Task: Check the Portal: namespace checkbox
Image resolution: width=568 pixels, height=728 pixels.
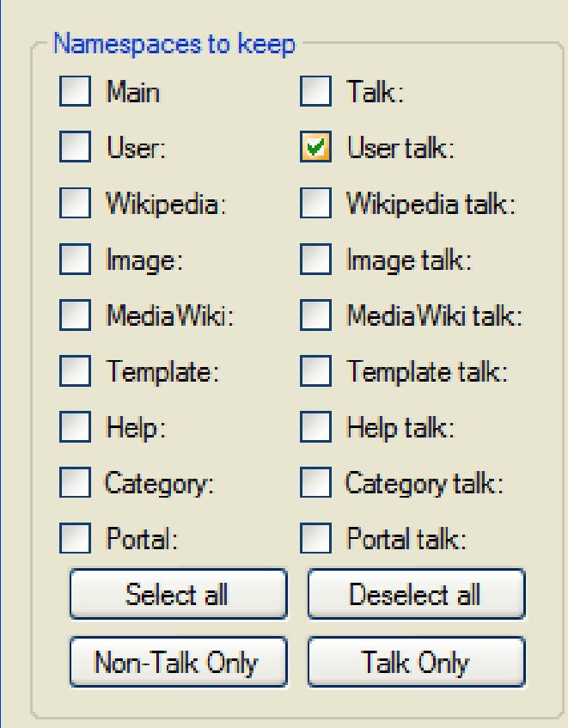Action: pos(75,539)
